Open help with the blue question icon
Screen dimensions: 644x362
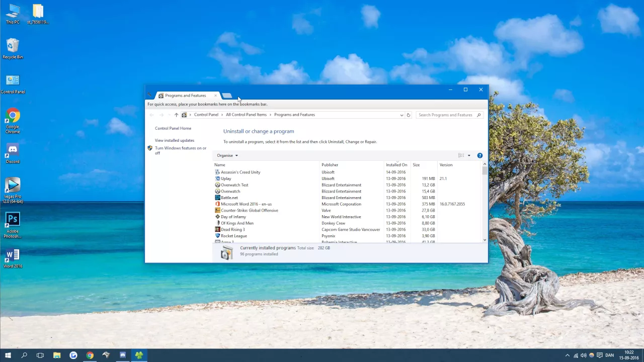coord(480,155)
